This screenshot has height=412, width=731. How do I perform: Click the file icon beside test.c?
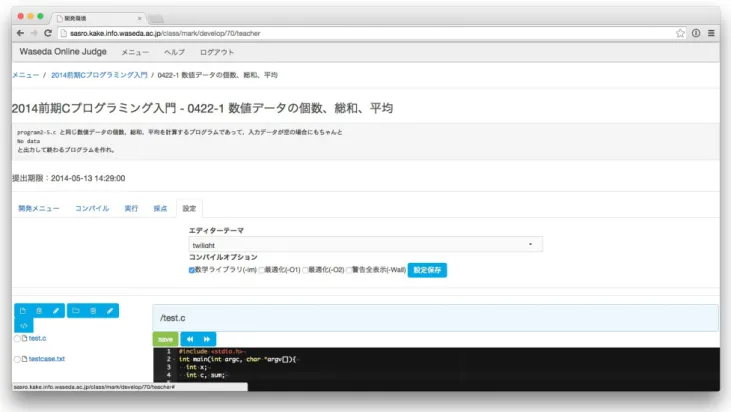25,338
